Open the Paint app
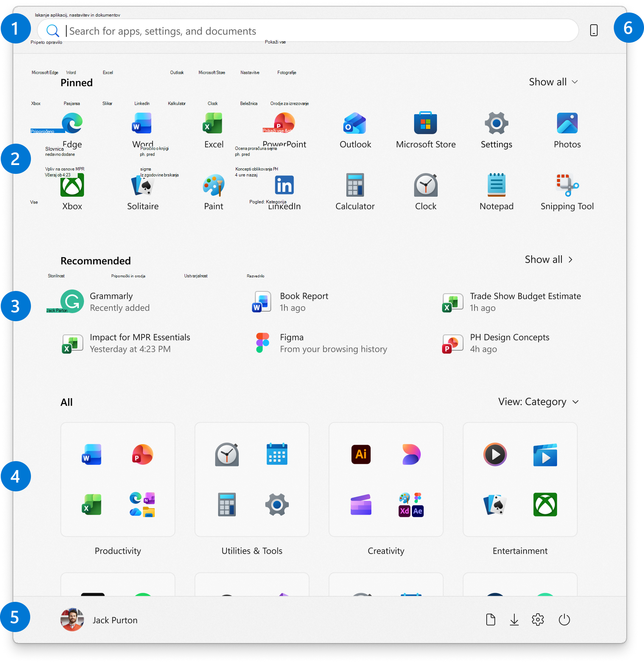The width and height of the screenshot is (644, 663). click(x=213, y=185)
